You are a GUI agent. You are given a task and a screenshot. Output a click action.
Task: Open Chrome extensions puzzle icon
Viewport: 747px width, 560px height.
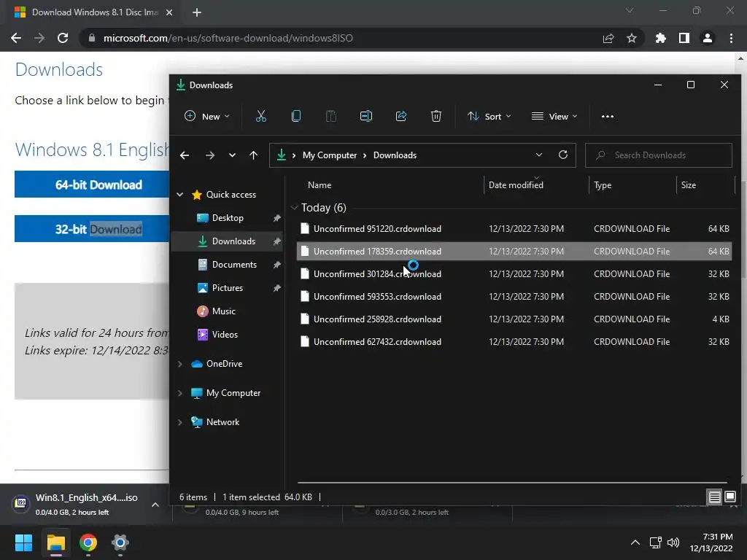(660, 38)
